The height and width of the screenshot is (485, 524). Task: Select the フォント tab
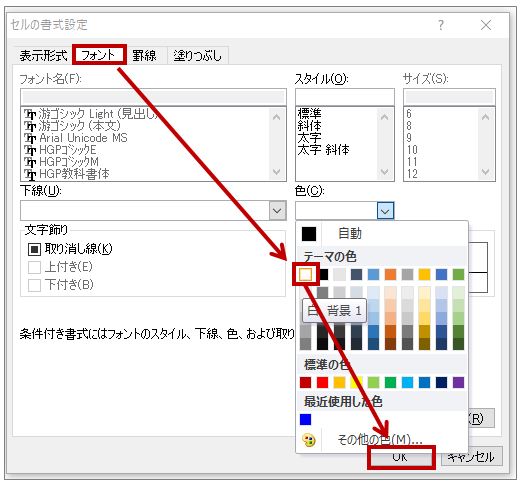99,55
